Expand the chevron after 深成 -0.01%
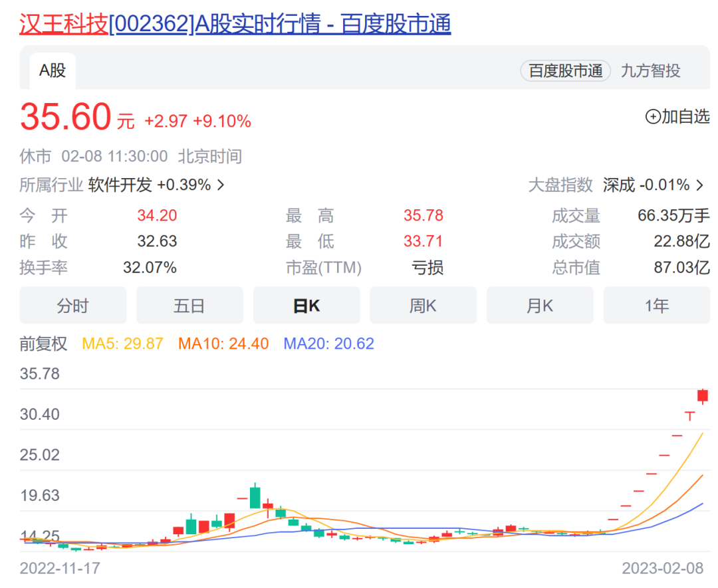 point(699,185)
